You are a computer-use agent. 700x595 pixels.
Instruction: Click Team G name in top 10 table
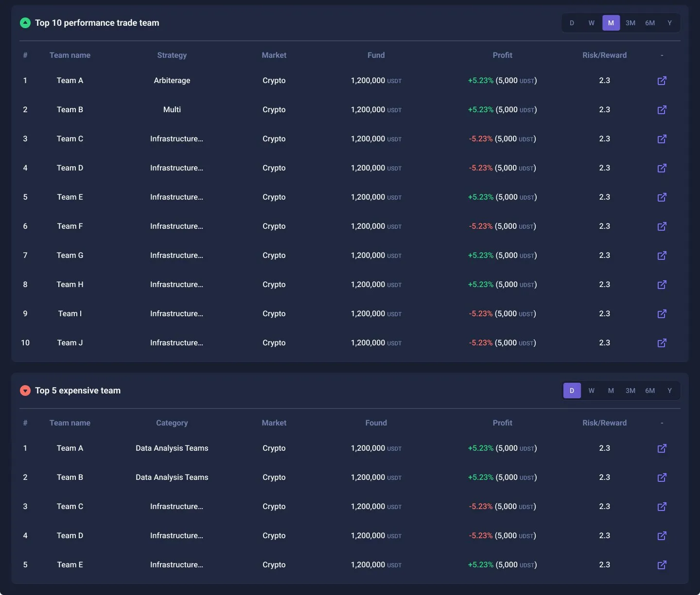click(70, 255)
